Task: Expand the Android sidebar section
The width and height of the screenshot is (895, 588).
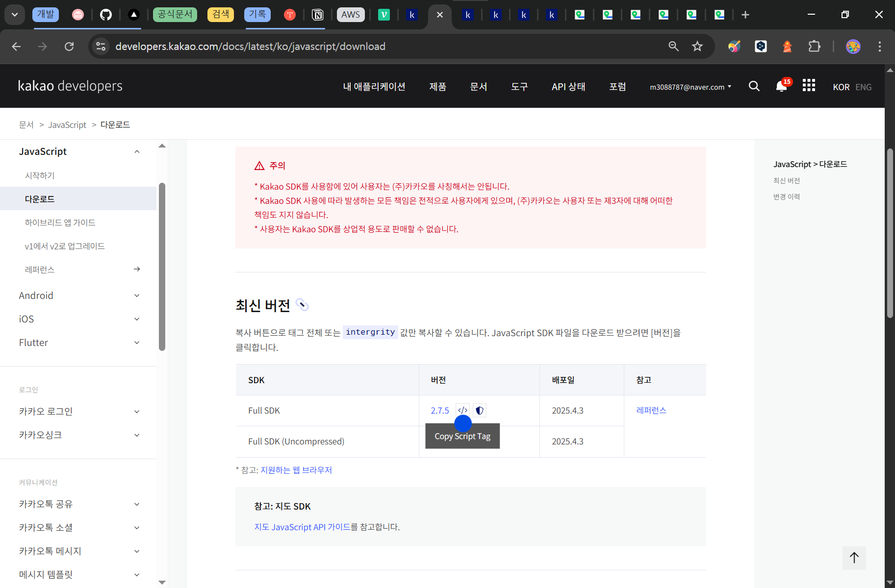Action: pyautogui.click(x=137, y=295)
